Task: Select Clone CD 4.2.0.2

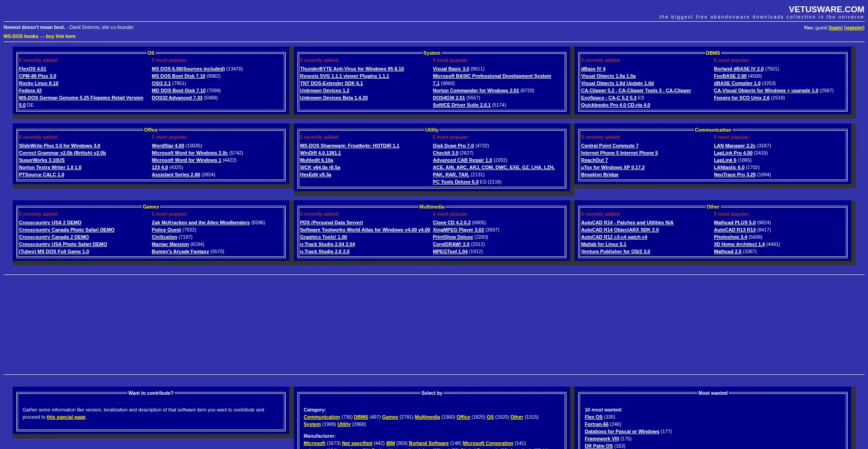Action: tap(451, 222)
